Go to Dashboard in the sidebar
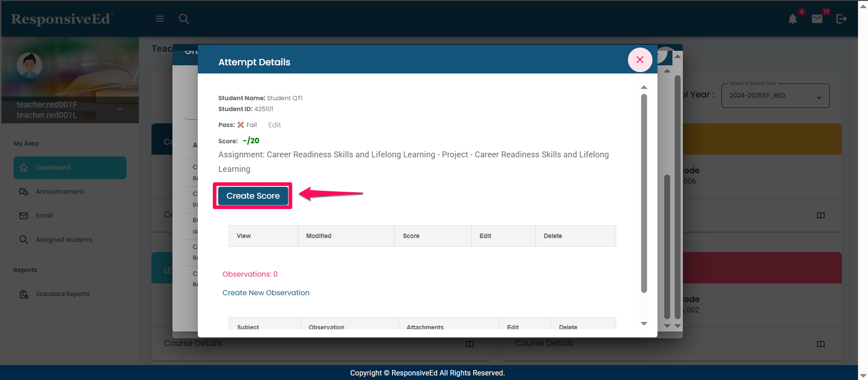The height and width of the screenshot is (380, 868). tap(70, 168)
